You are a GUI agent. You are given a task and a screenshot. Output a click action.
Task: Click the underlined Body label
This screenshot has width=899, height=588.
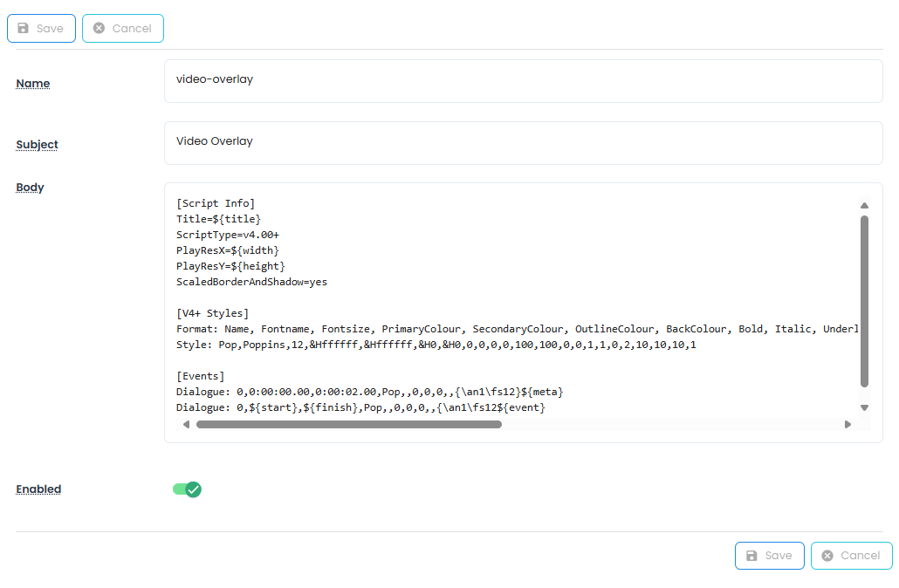pyautogui.click(x=30, y=188)
